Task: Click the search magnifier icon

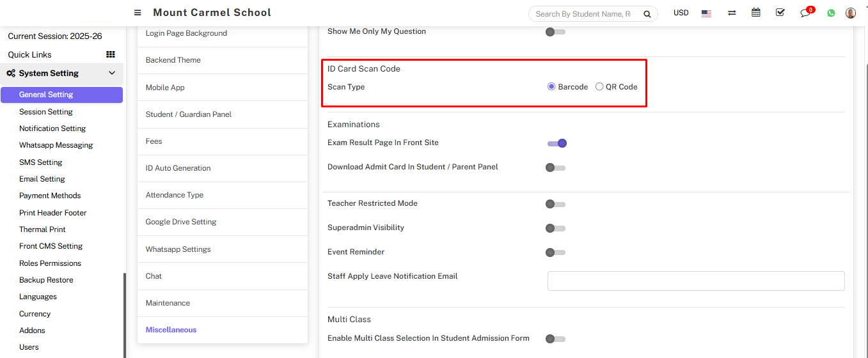Action: (647, 14)
